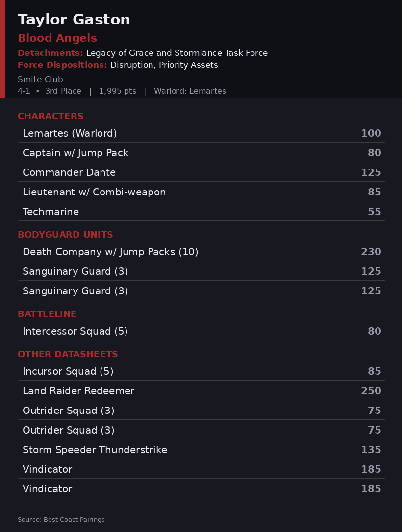Click the Techmarine list item
Viewport: 402px width, 532px height.
click(x=201, y=212)
